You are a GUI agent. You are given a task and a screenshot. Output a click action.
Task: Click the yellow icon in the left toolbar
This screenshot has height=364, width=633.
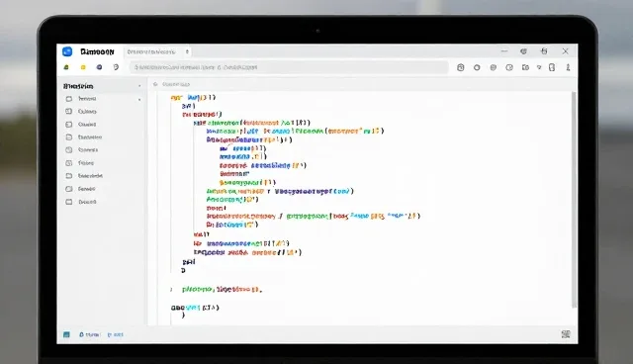tap(83, 67)
